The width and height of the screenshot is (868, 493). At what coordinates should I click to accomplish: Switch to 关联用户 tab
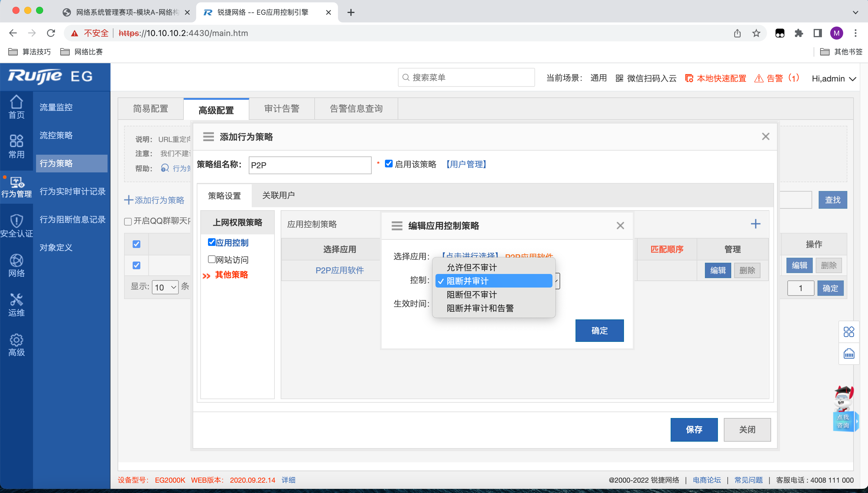279,195
